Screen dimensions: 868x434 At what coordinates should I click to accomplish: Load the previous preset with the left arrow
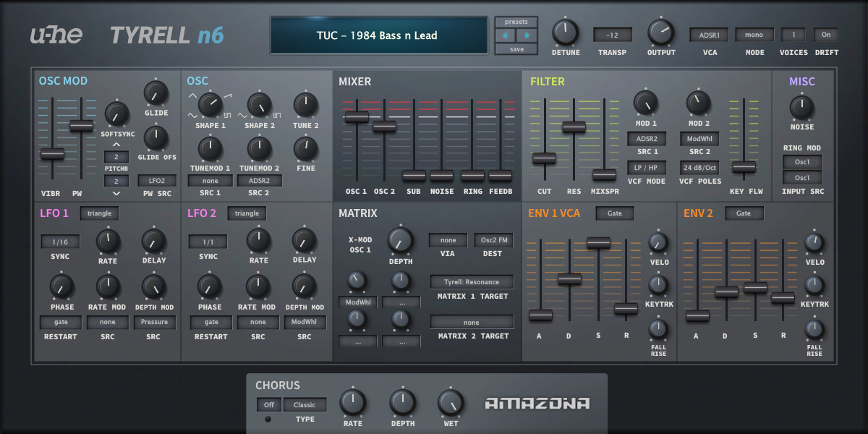tap(506, 35)
